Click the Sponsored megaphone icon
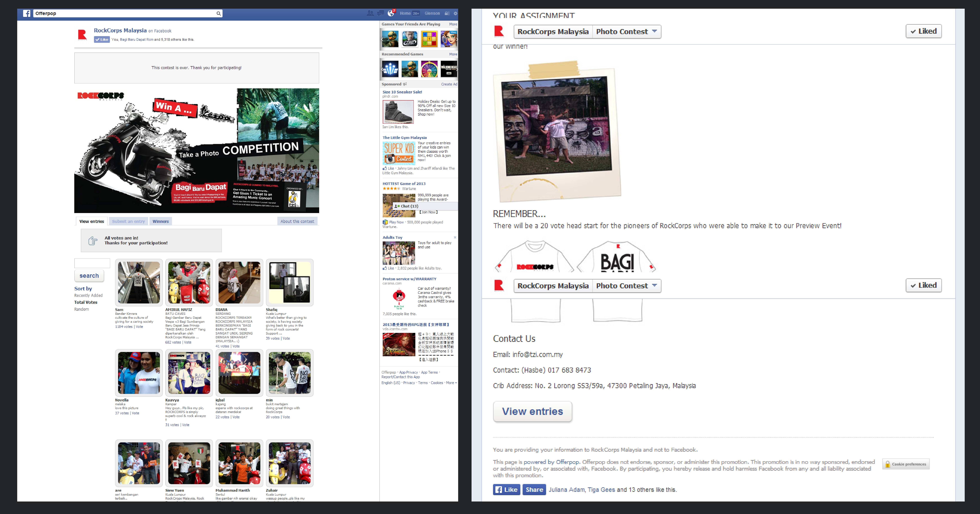 click(405, 84)
